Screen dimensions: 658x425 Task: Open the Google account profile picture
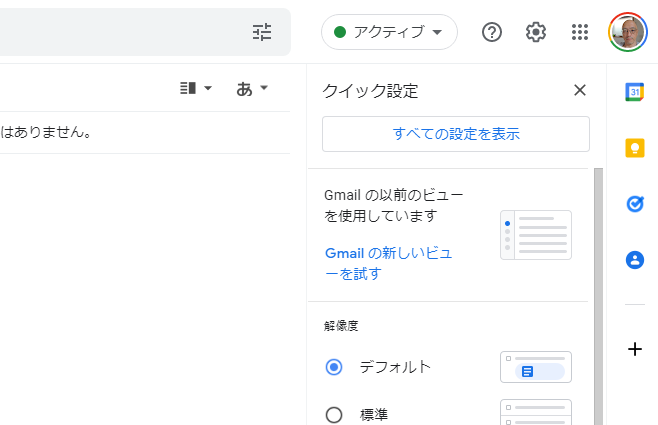628,32
